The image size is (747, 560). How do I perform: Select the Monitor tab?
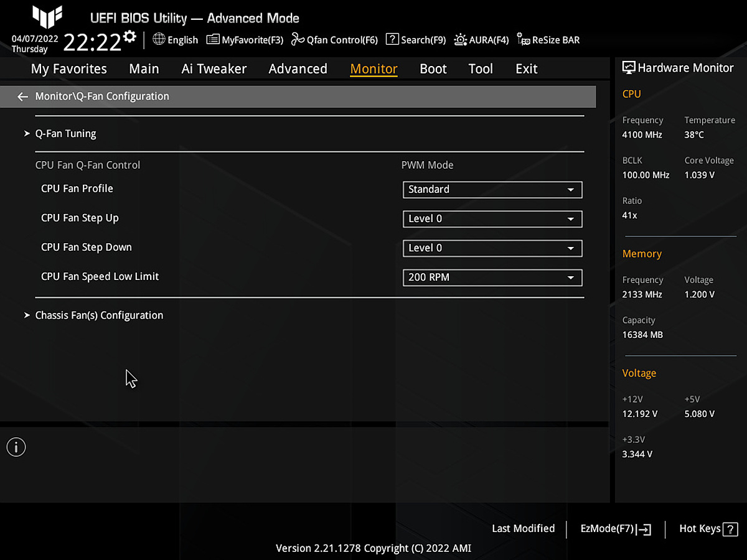374,69
